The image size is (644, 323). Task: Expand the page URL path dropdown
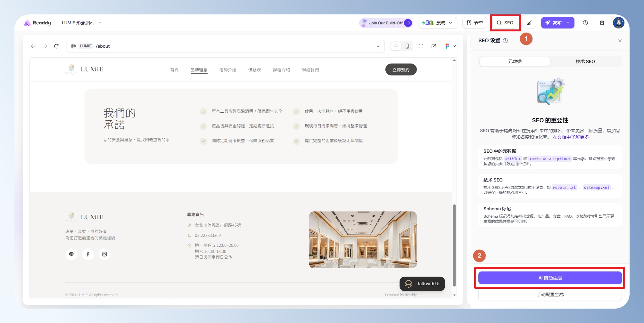pyautogui.click(x=378, y=46)
